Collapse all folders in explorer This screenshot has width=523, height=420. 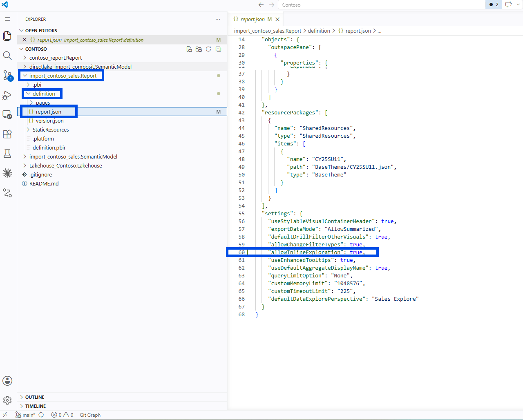point(218,49)
